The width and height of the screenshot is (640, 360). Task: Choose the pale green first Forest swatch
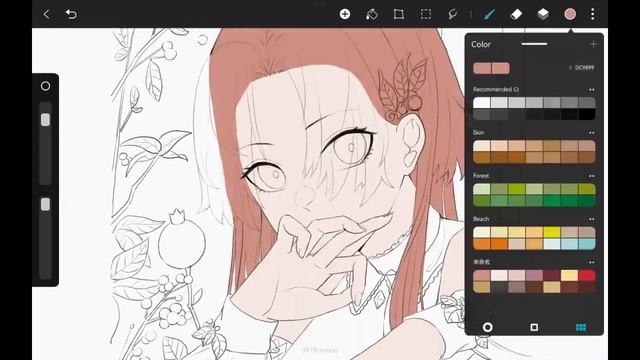482,189
